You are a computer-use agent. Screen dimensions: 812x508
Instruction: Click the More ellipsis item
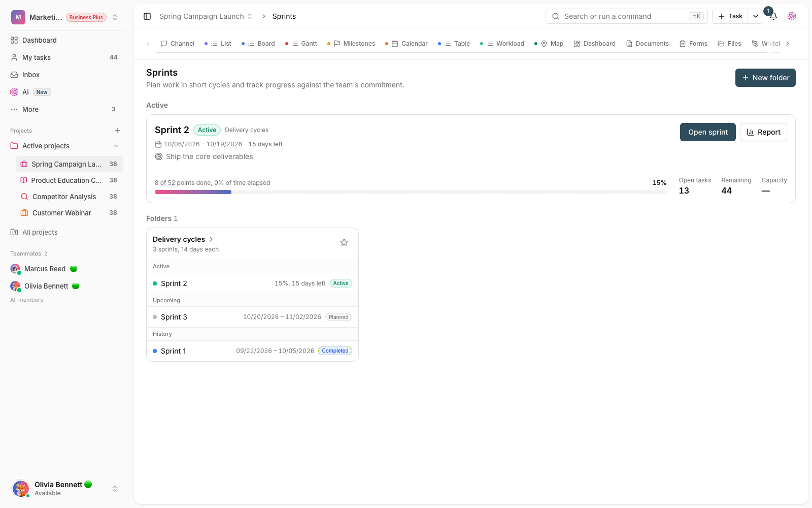click(x=65, y=109)
